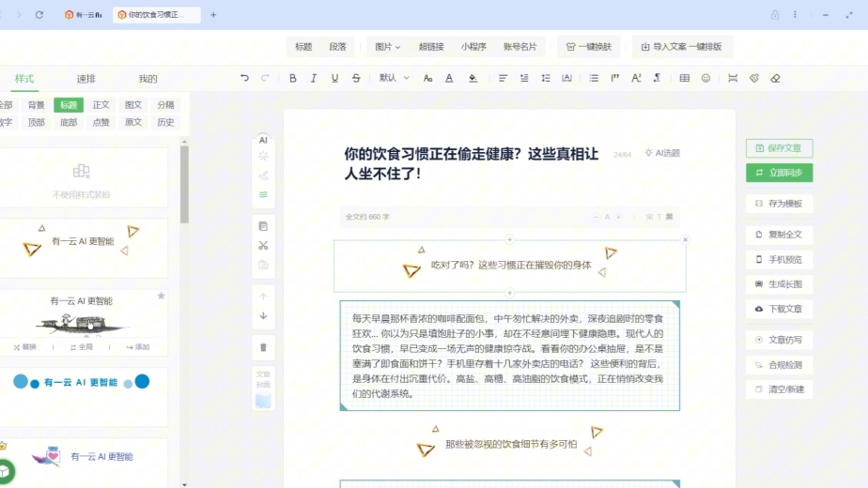Select the 标题 style category filter
The image size is (868, 488).
(x=69, y=105)
